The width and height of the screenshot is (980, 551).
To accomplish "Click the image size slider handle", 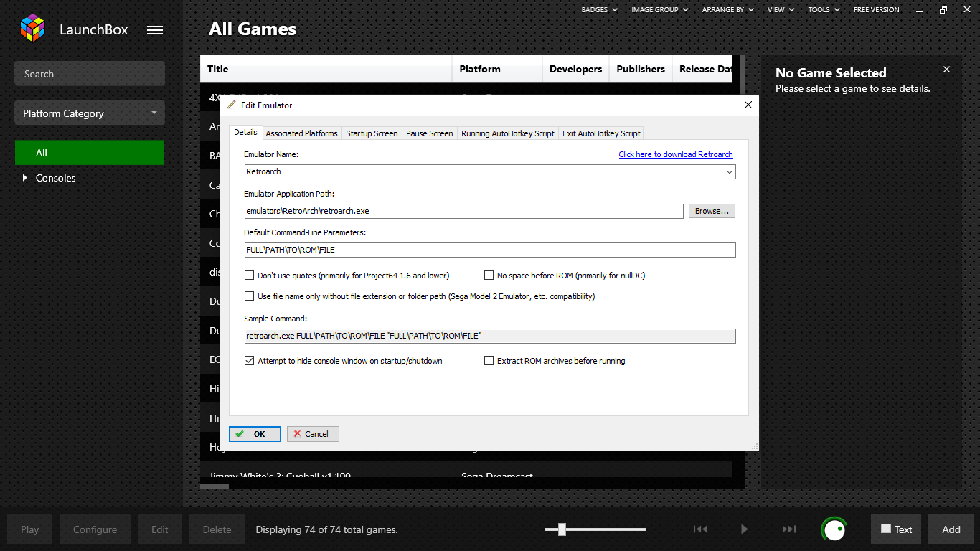I will click(562, 529).
